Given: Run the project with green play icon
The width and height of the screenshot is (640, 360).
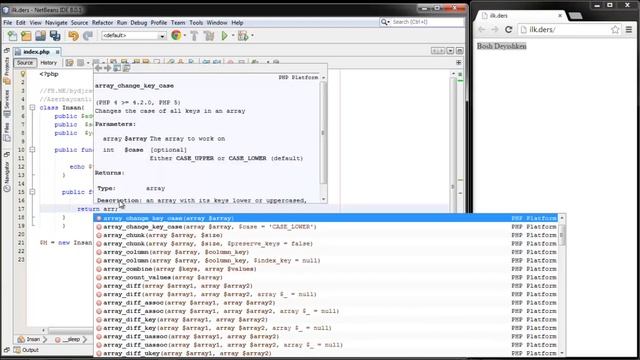Looking at the screenshot, I should (224, 36).
